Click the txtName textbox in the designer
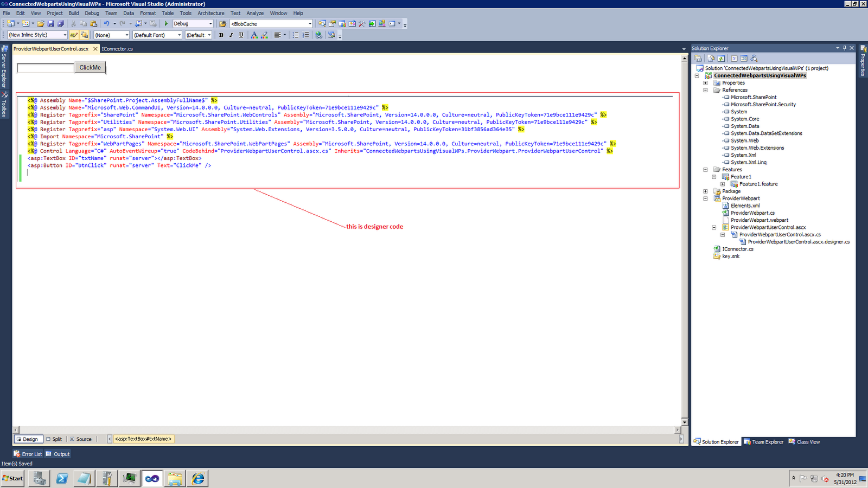Image resolution: width=868 pixels, height=488 pixels. [x=46, y=68]
